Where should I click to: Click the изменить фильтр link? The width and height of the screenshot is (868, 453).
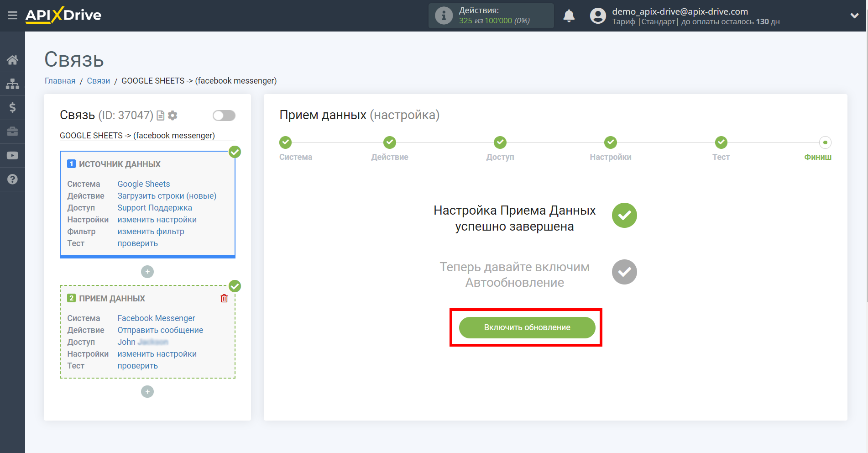(151, 232)
